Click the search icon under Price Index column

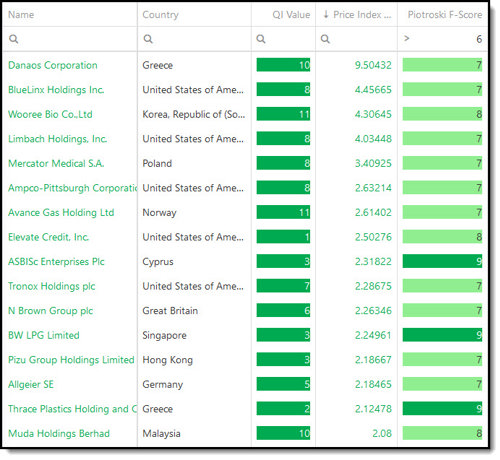tap(325, 39)
